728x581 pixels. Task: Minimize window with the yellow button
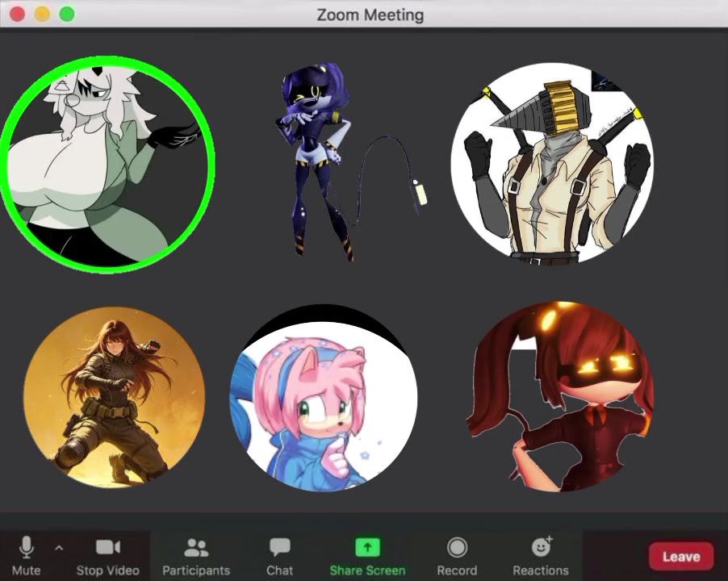[x=42, y=14]
